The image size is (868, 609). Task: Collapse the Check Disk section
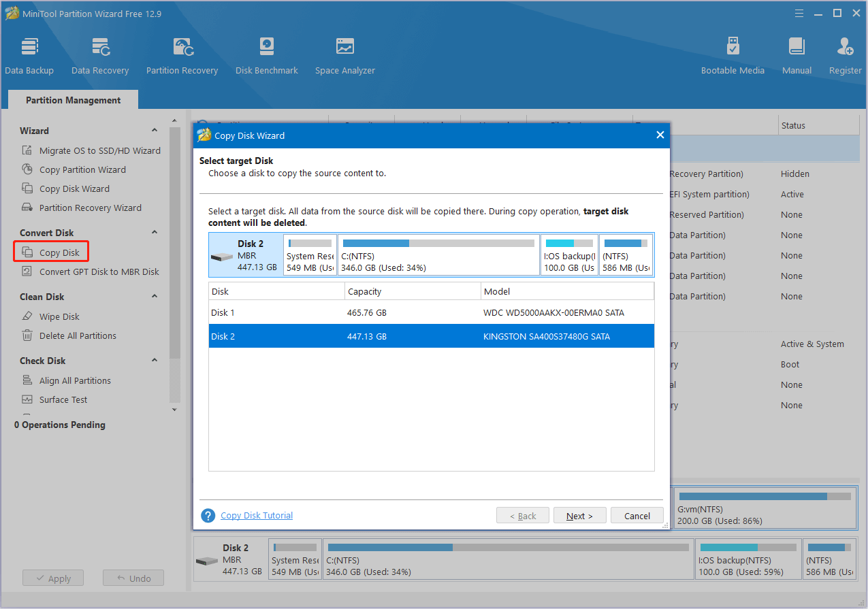tap(155, 361)
